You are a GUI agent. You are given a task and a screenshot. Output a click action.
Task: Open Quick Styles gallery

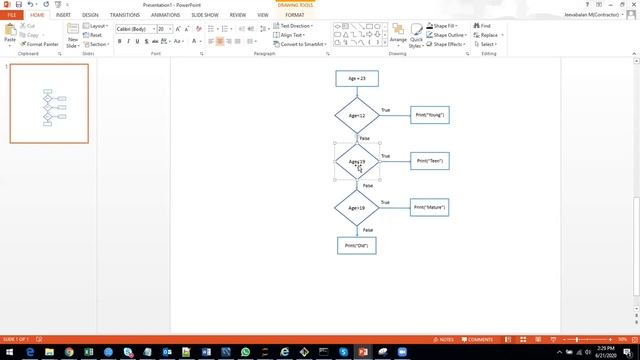pyautogui.click(x=416, y=36)
